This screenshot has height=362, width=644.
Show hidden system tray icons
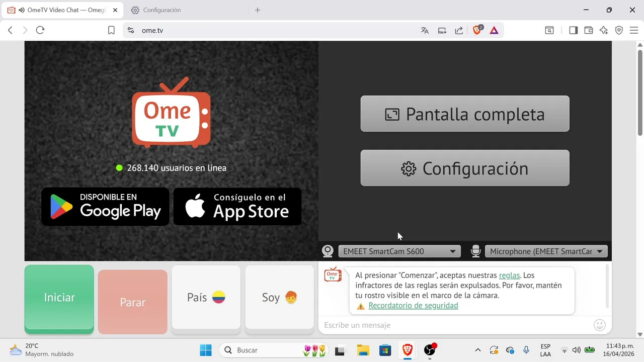(477, 350)
